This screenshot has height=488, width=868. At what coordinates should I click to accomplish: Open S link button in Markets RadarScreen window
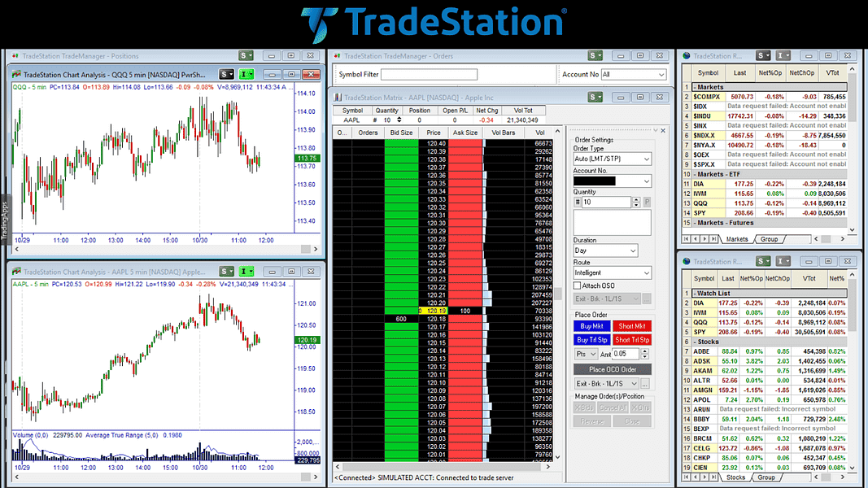(763, 55)
